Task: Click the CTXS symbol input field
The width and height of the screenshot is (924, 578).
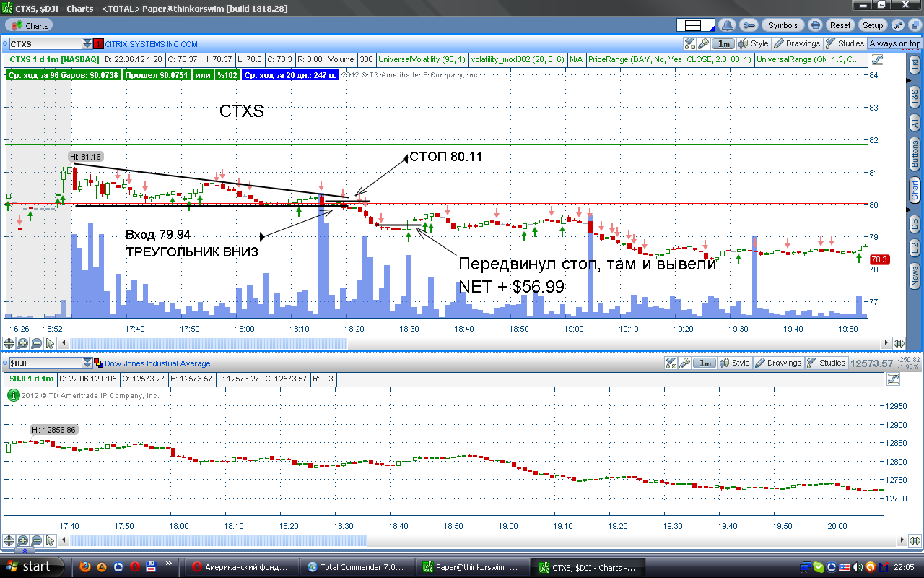Action: (45, 44)
